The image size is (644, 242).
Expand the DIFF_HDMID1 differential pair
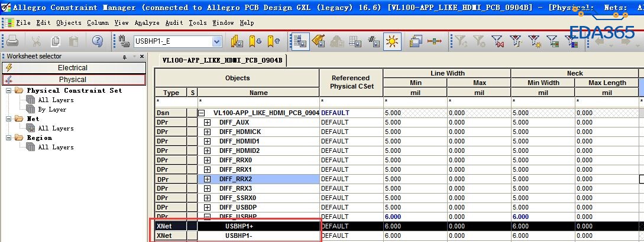click(x=207, y=141)
